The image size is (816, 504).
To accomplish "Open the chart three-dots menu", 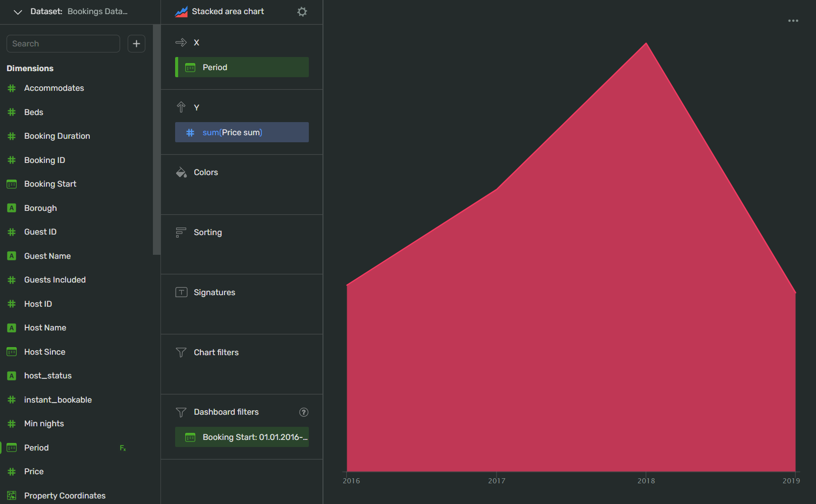I will [793, 21].
